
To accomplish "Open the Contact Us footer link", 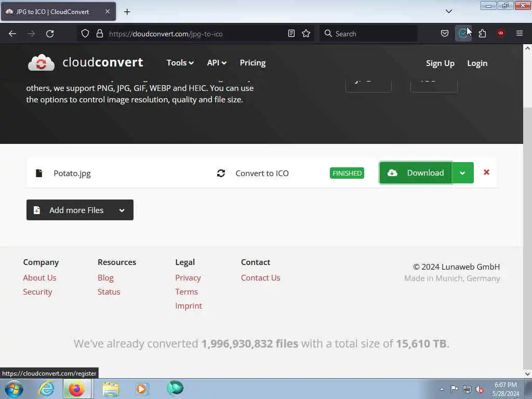I will coord(261,277).
